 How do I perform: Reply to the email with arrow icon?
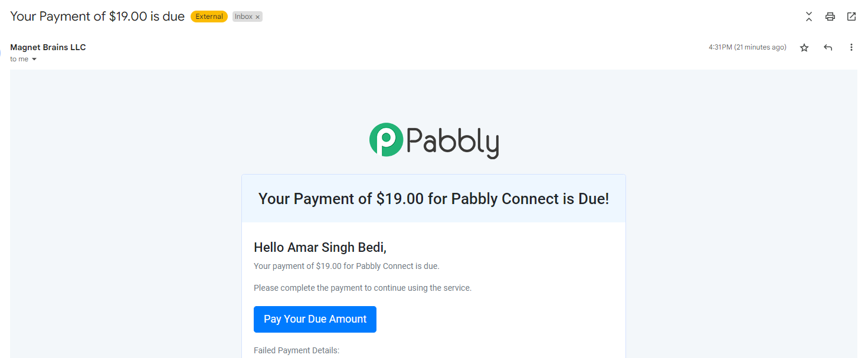point(828,48)
